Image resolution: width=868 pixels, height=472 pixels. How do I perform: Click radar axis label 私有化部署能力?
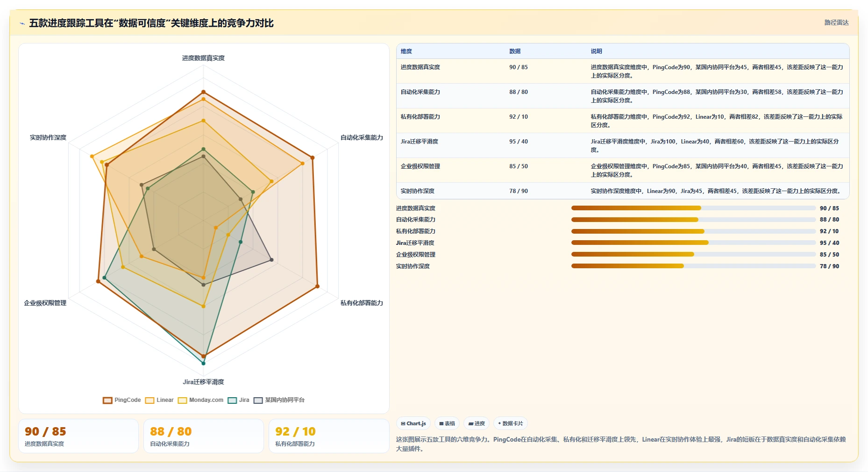click(x=362, y=303)
